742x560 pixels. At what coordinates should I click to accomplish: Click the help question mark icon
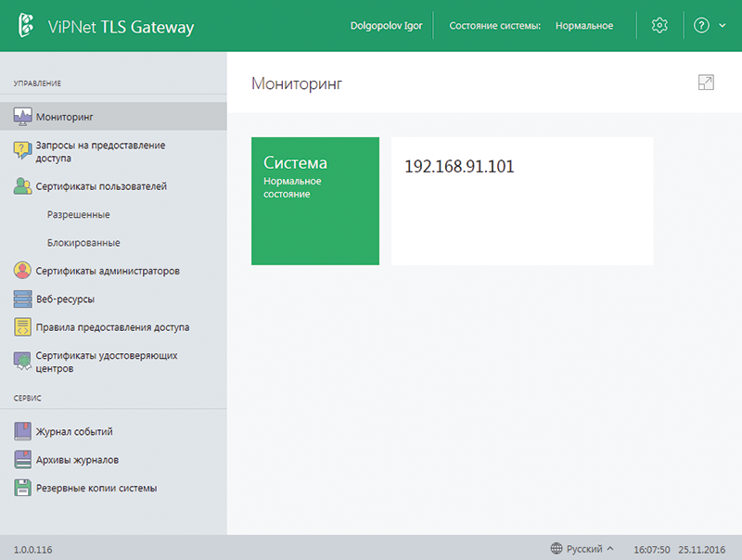(701, 25)
